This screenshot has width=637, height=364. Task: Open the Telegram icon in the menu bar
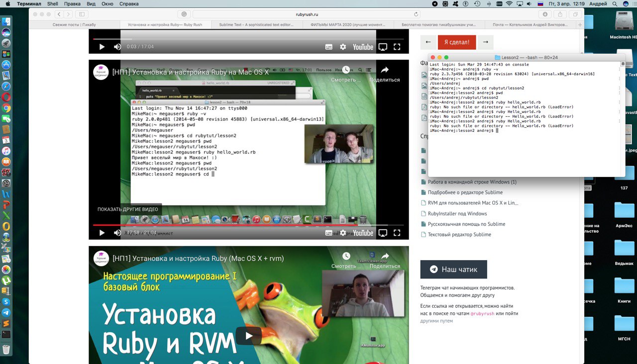[434, 3]
